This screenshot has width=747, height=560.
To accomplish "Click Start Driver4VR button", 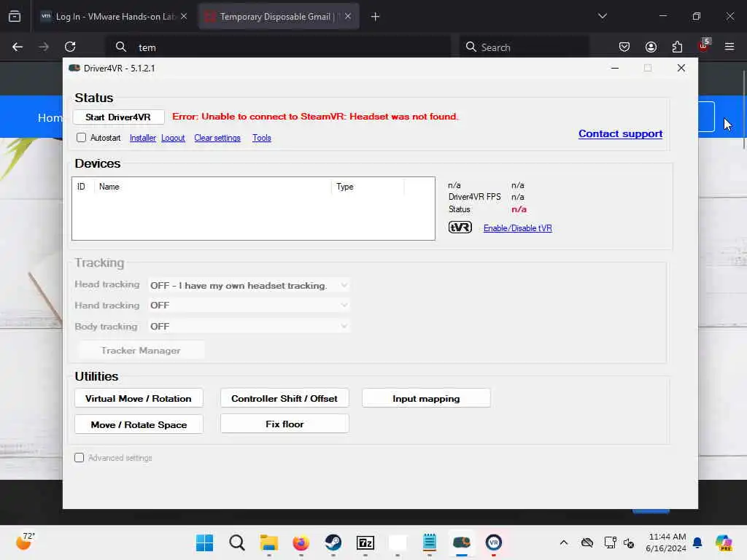I will [118, 117].
